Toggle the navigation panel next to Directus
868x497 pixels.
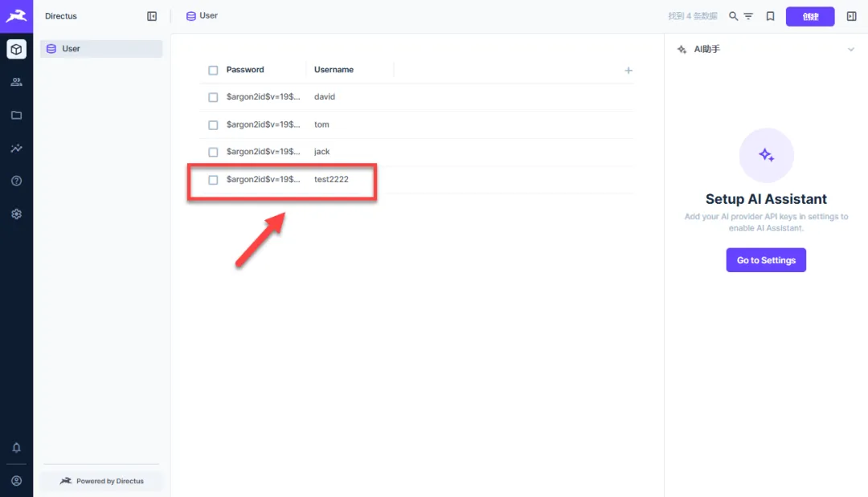(152, 16)
